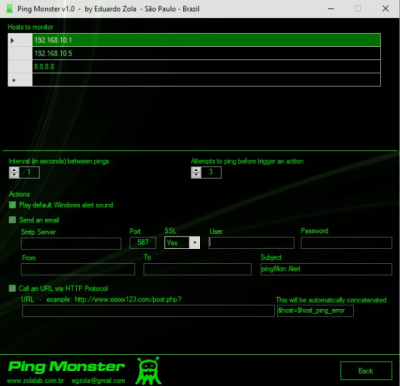400x386 pixels.
Task: Toggle Play default Windows alert sound checkbox
Action: tap(12, 205)
